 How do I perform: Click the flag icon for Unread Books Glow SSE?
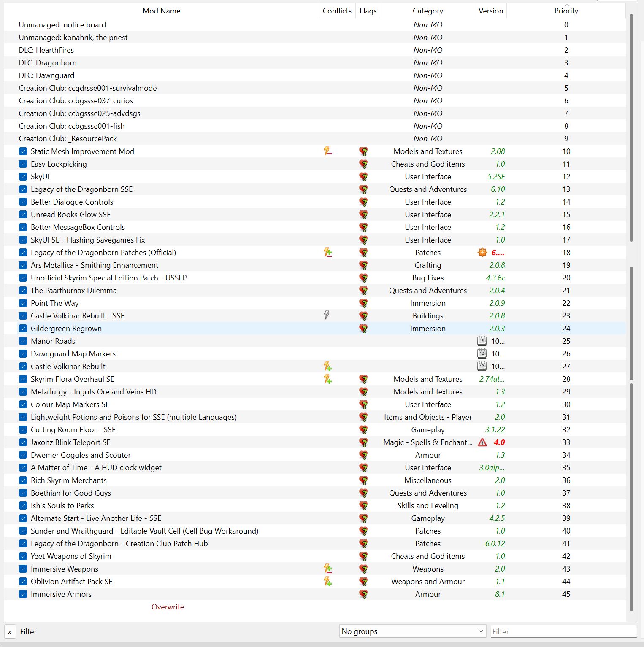(363, 214)
